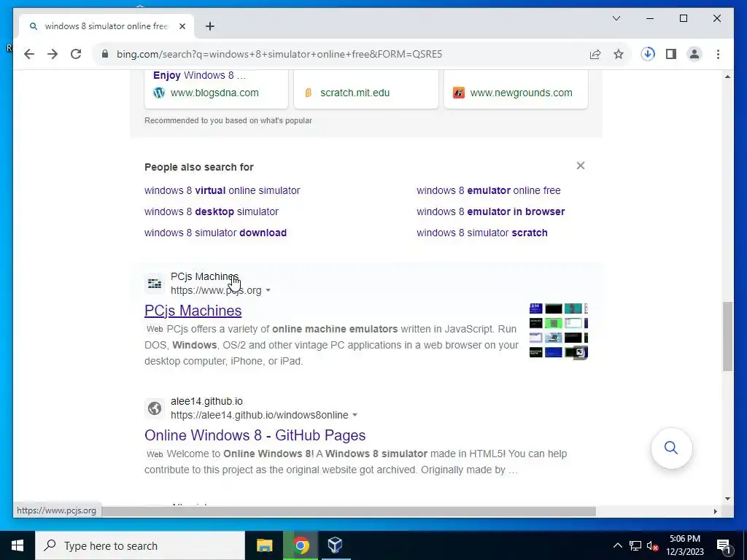Click the address bar URL

tap(279, 54)
